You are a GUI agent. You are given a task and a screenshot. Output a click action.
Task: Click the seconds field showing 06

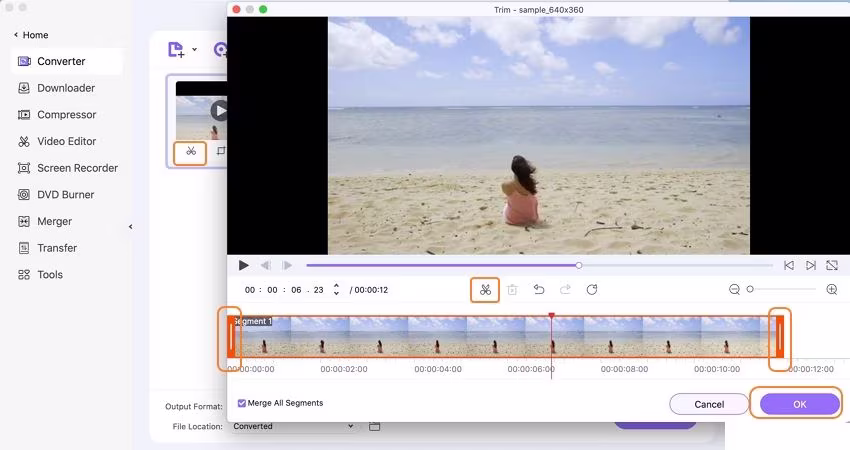tap(296, 290)
